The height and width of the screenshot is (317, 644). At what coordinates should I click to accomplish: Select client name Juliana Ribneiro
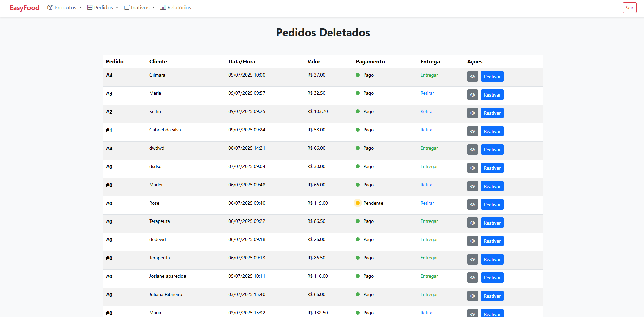(165, 294)
